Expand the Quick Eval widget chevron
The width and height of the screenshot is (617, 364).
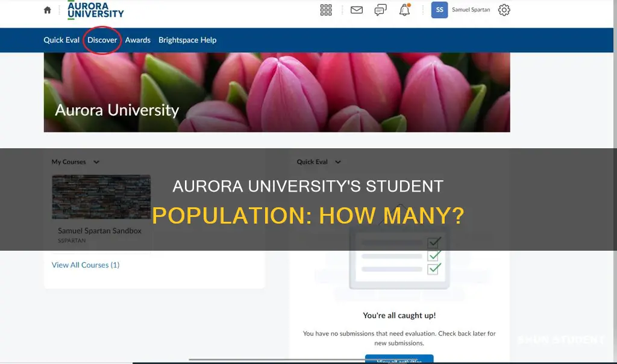[x=337, y=162]
